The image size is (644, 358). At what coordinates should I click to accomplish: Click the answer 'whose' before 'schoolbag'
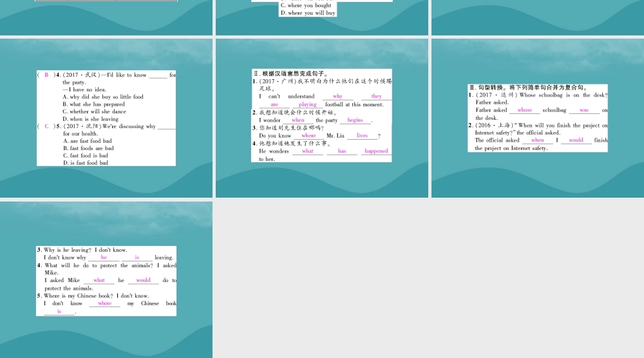click(x=525, y=110)
